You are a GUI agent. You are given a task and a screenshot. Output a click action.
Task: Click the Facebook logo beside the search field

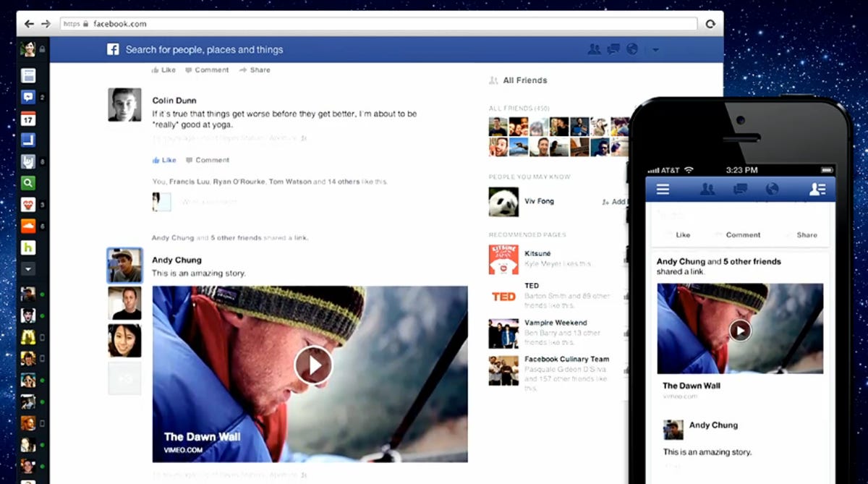113,49
